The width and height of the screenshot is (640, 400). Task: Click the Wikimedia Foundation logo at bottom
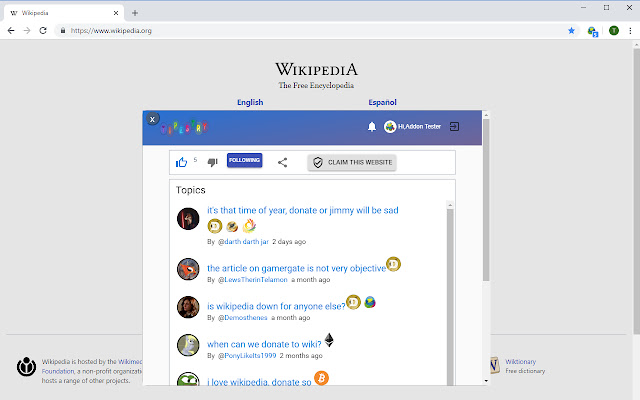pos(27,367)
